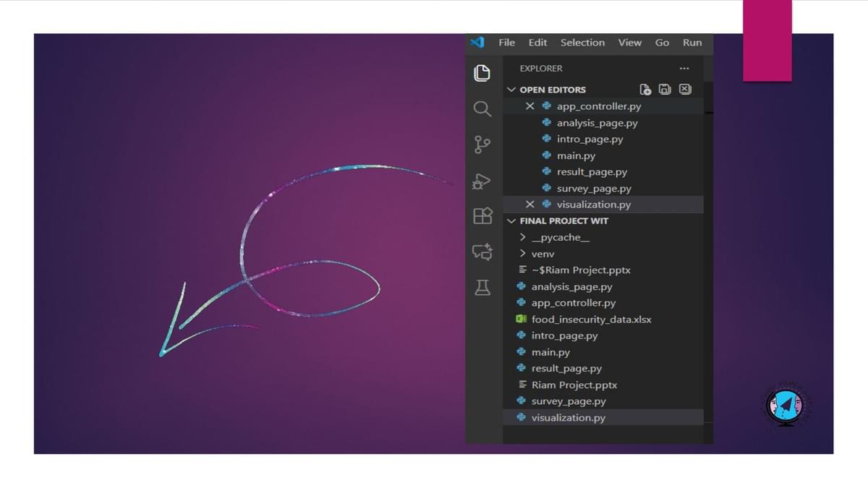Open Explorer more actions ellipsis
The height and width of the screenshot is (488, 868).
(x=684, y=69)
